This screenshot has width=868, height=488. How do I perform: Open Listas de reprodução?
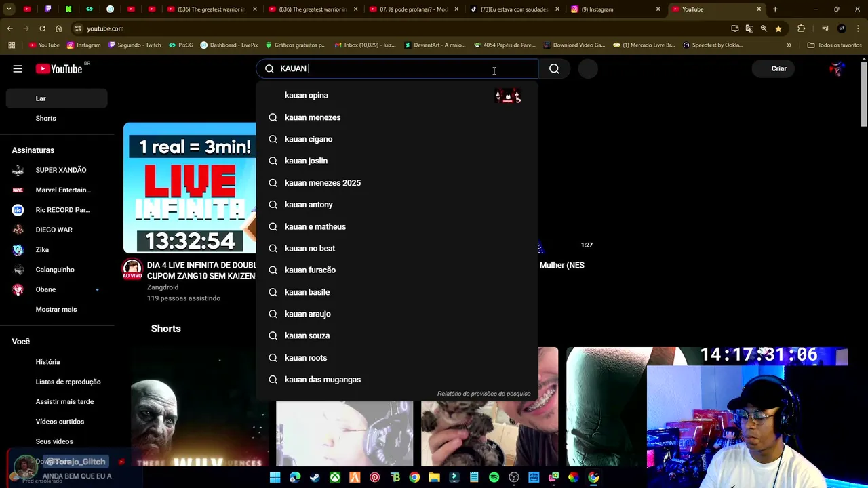coord(56,382)
